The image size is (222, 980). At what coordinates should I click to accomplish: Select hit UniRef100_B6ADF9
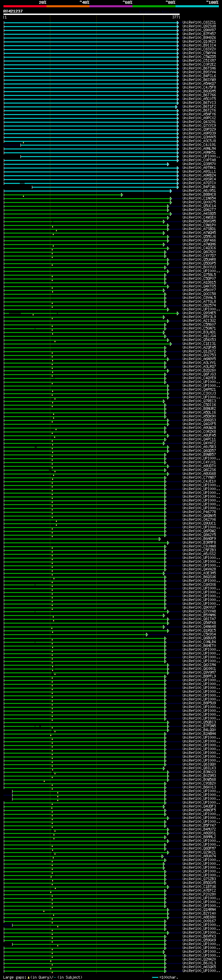point(199,539)
